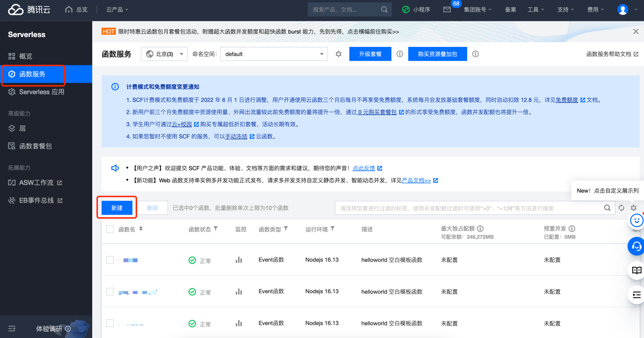Click the 购买资源叠加包 button
The image size is (644, 338).
coord(437,54)
